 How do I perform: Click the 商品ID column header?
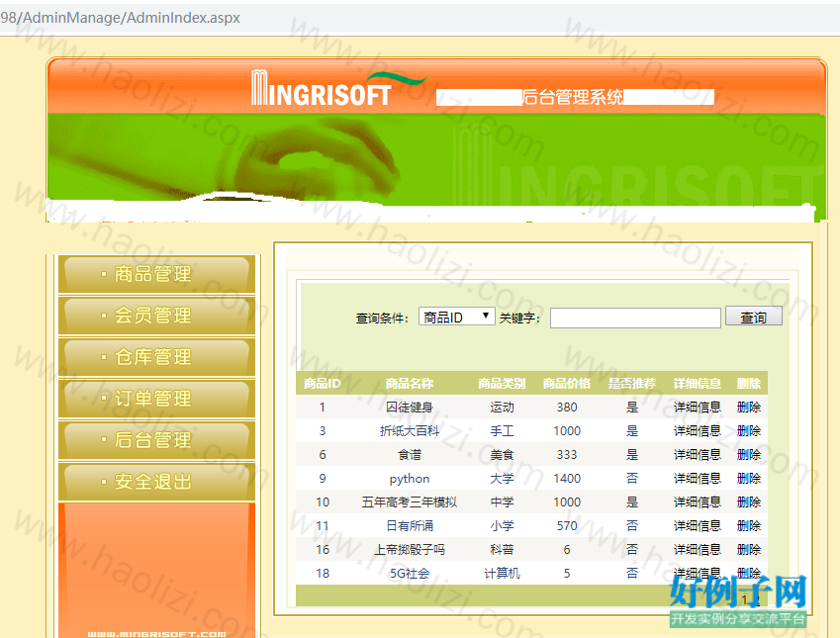pos(322,384)
